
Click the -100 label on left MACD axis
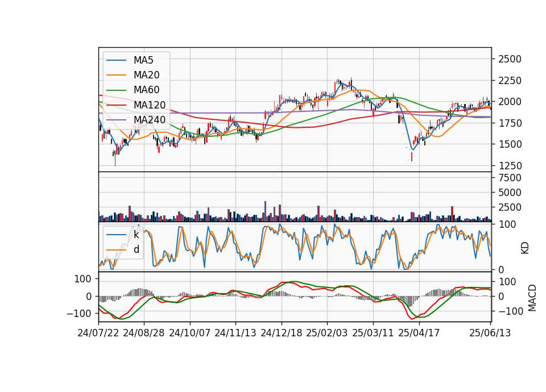coord(79,314)
